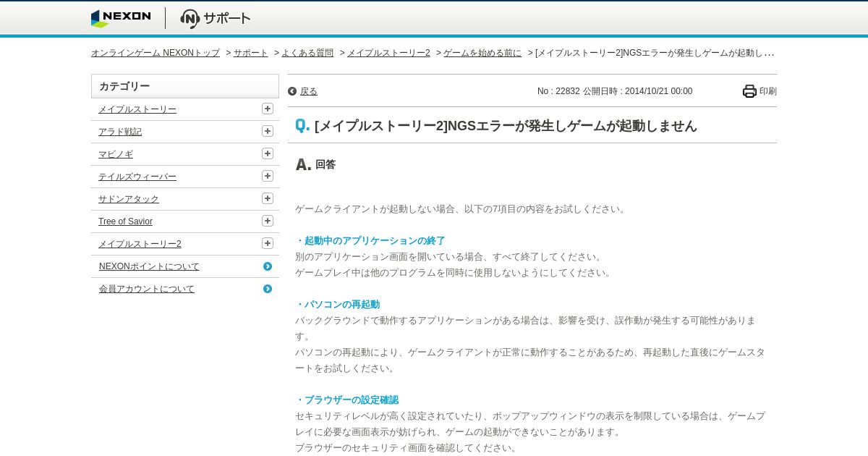This screenshot has height=456, width=868.
Task: Expand the サドンアタック category plus
Action: pos(268,198)
